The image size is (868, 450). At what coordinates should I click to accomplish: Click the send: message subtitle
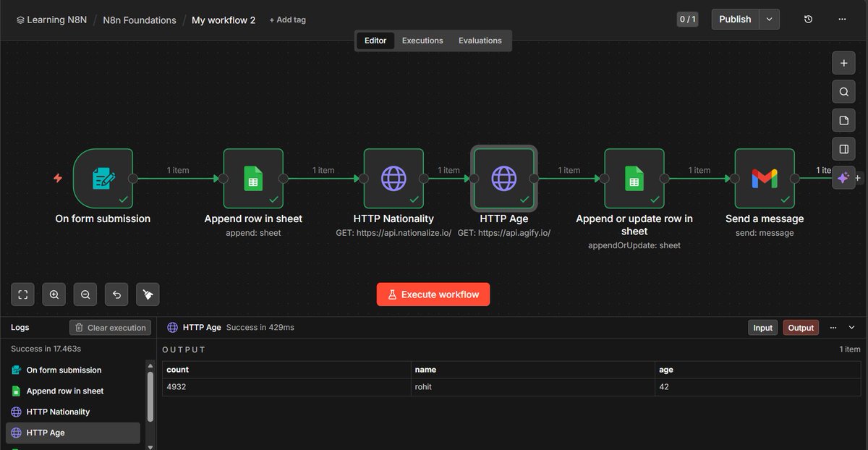[x=765, y=233]
